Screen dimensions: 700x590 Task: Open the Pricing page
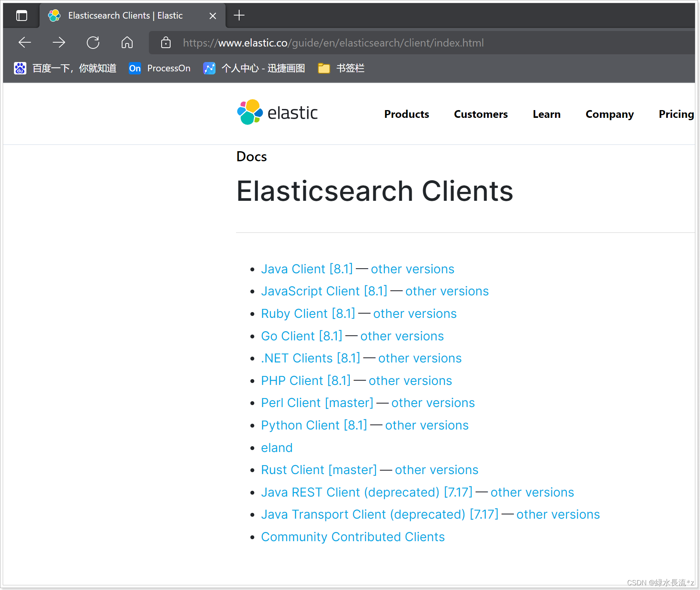[x=676, y=114]
